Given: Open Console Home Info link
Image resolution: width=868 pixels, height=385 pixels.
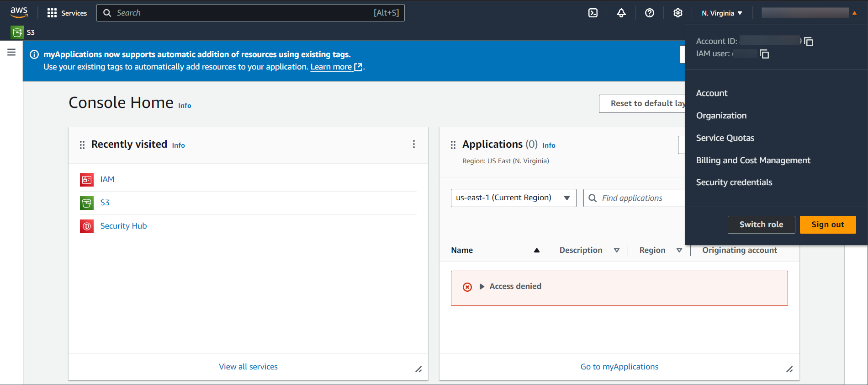Looking at the screenshot, I should coord(185,106).
